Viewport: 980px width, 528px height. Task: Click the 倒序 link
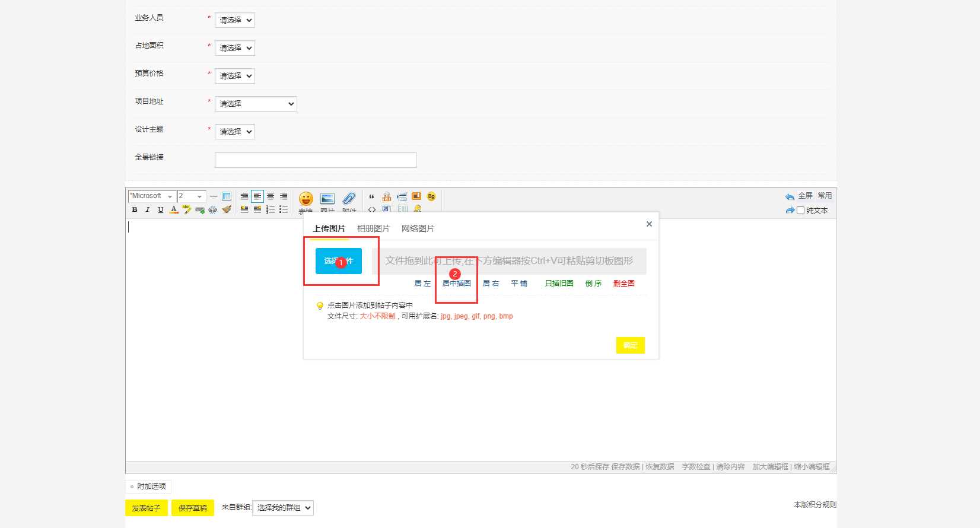[594, 284]
